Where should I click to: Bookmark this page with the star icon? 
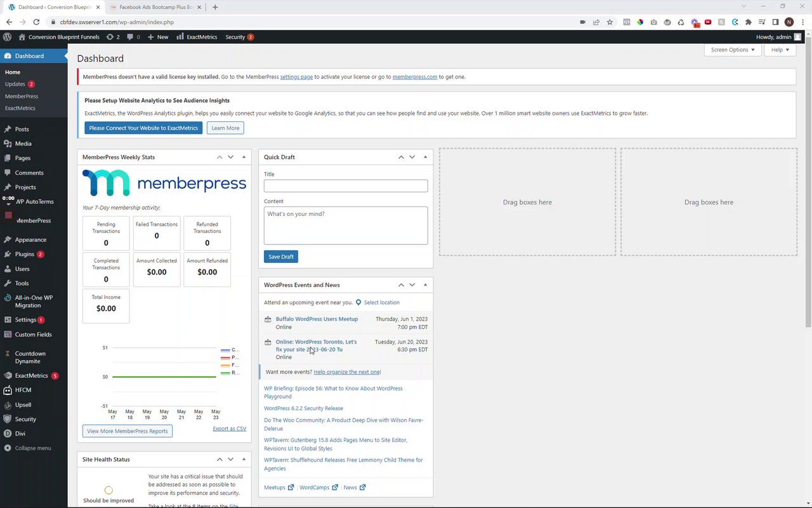[610, 22]
